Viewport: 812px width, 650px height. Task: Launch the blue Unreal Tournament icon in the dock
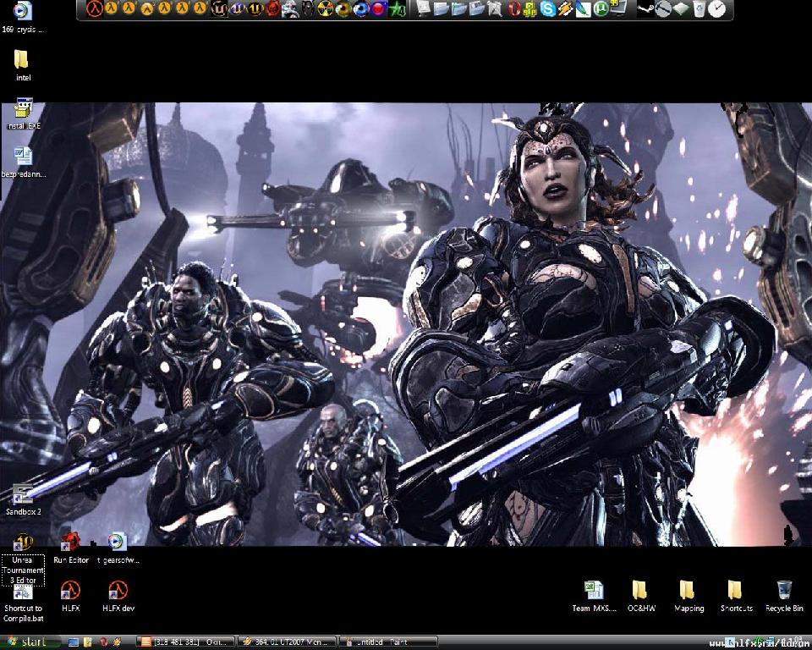pyautogui.click(x=237, y=8)
